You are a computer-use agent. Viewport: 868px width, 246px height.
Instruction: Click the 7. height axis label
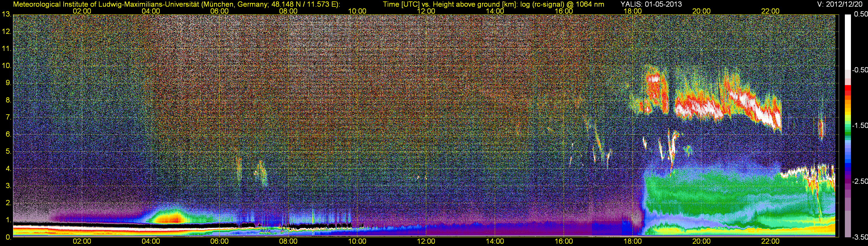coord(8,117)
